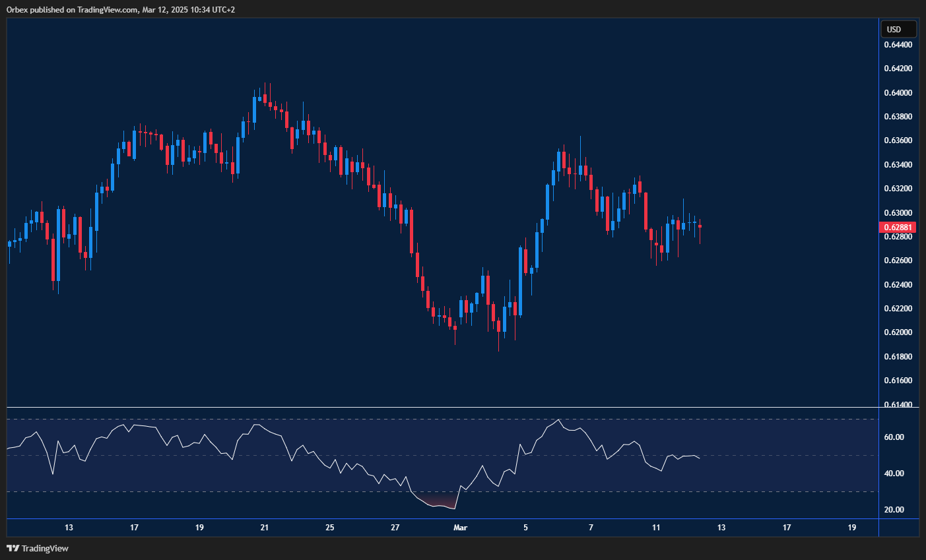Select the USD currency label

pyautogui.click(x=898, y=28)
